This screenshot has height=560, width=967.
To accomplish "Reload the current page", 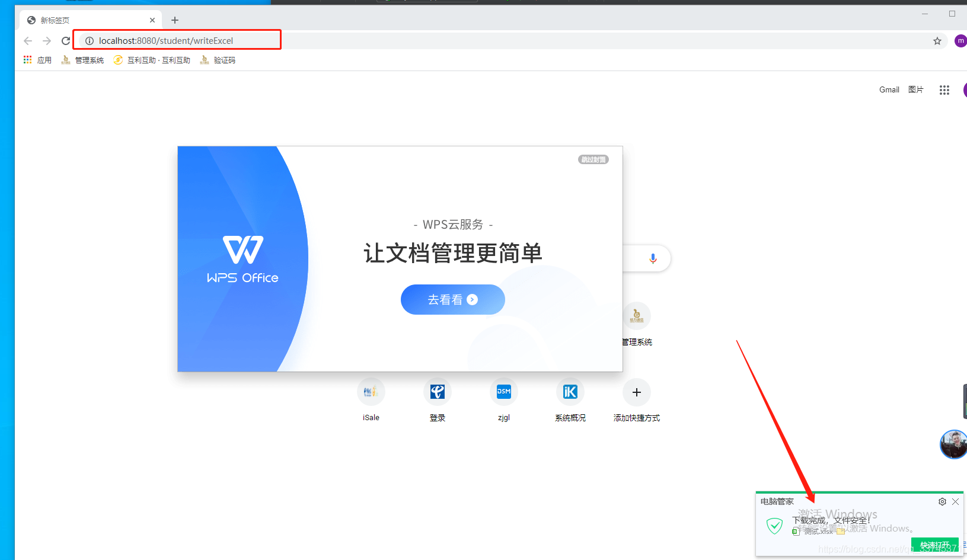I will tap(66, 41).
